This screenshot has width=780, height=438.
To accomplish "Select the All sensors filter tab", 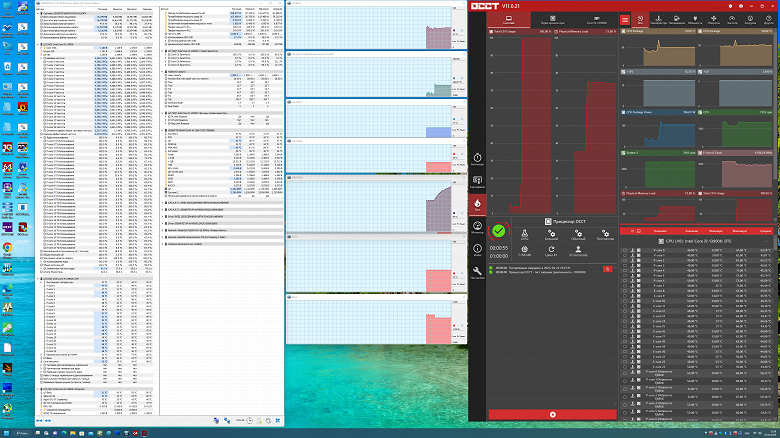I will (x=640, y=20).
